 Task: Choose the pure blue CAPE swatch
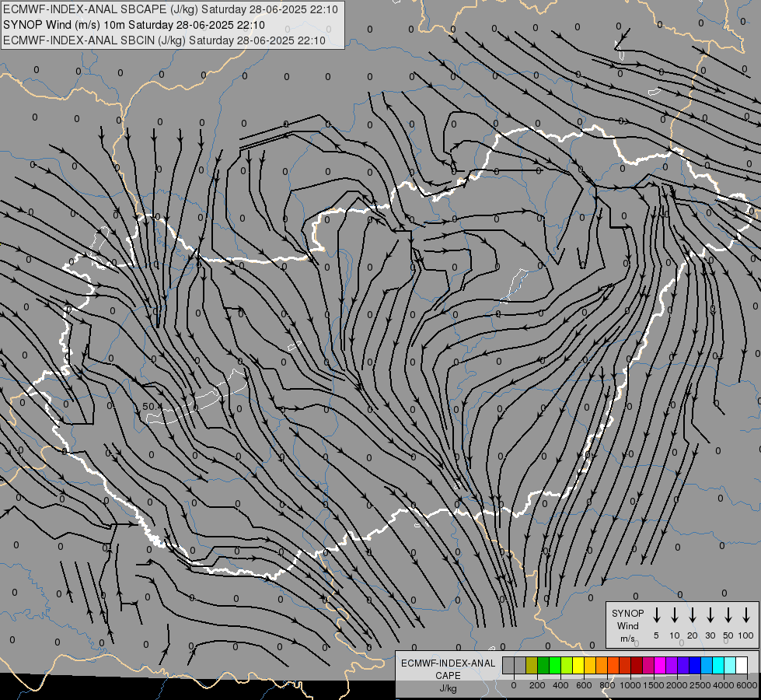695,665
